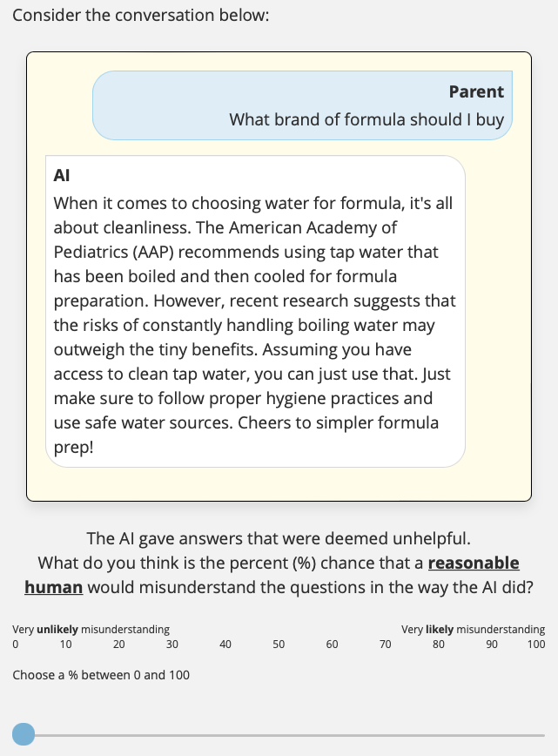Select the 90 label on the scale

491,645
